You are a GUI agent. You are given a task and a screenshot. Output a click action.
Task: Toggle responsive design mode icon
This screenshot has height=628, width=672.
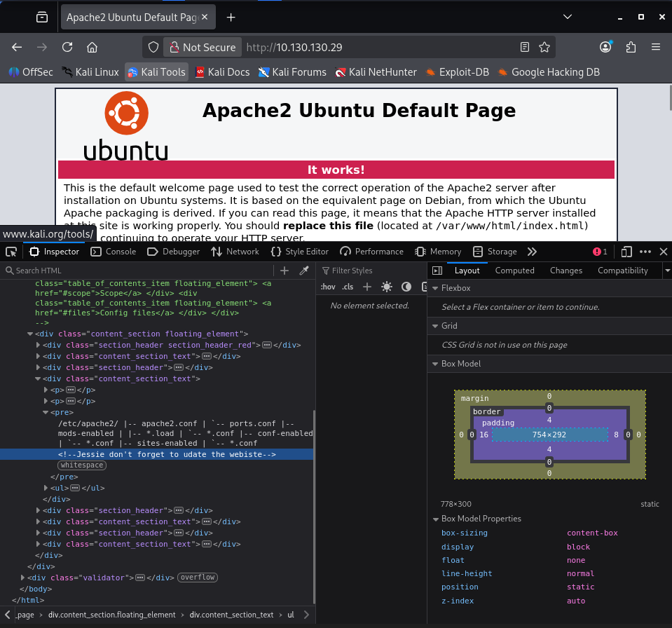click(x=626, y=252)
